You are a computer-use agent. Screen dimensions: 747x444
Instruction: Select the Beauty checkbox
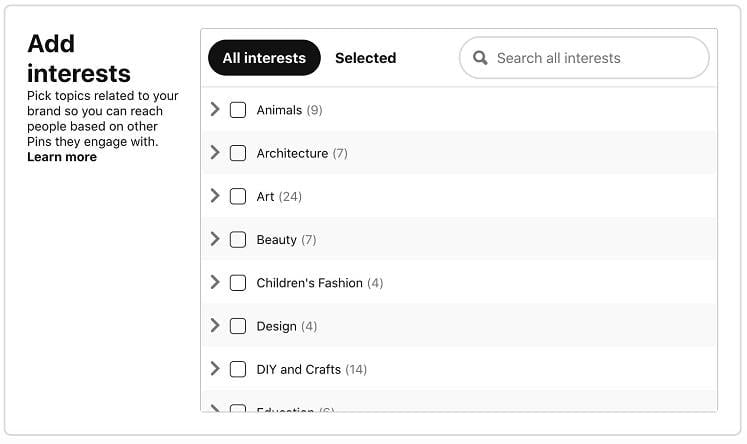click(238, 239)
